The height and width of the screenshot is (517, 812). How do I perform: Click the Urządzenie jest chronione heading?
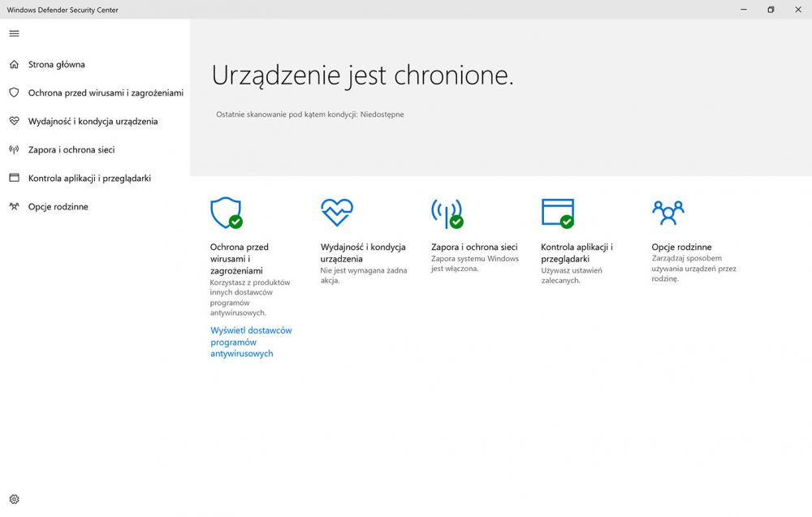[x=362, y=75]
